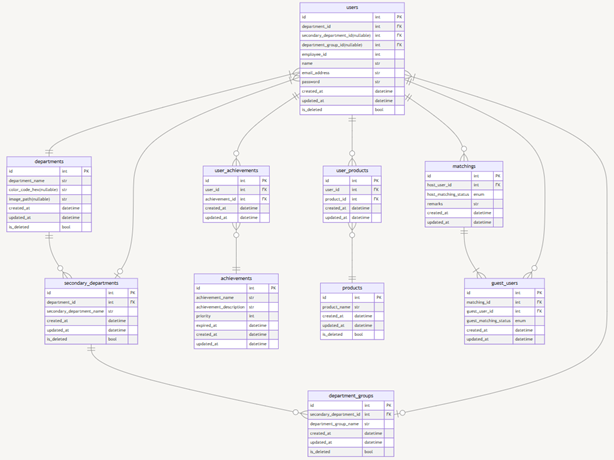Select image_path(nullable) in departments table
The image size is (614, 460).
(49, 199)
